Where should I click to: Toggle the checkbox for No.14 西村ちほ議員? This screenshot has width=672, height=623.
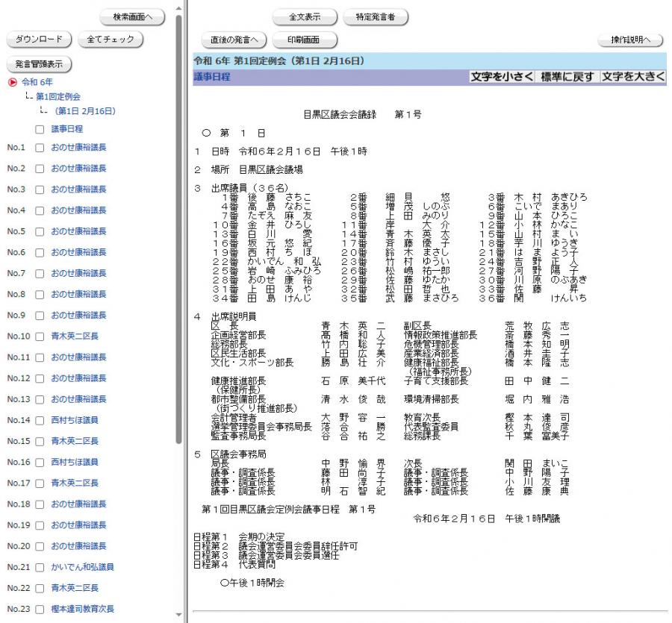[x=40, y=420]
